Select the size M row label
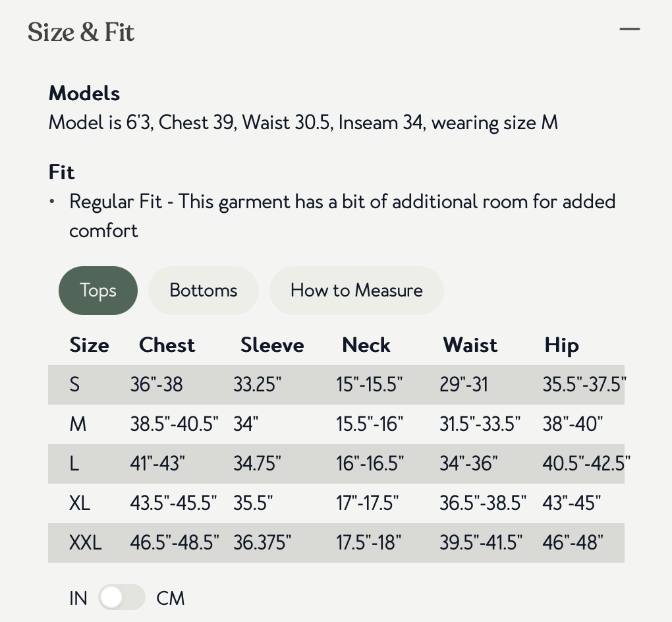Image resolution: width=672 pixels, height=622 pixels. click(78, 424)
